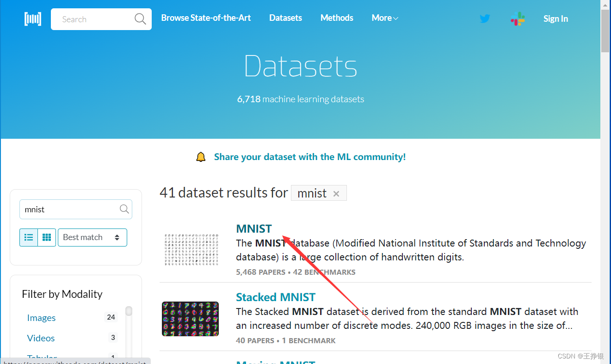Open the Stacked MNIST dataset link

click(276, 297)
